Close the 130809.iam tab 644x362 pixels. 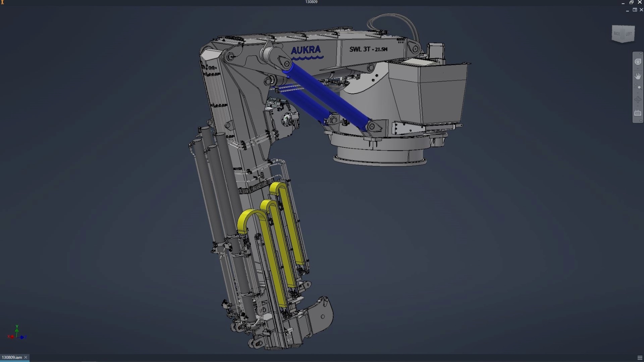tap(26, 357)
